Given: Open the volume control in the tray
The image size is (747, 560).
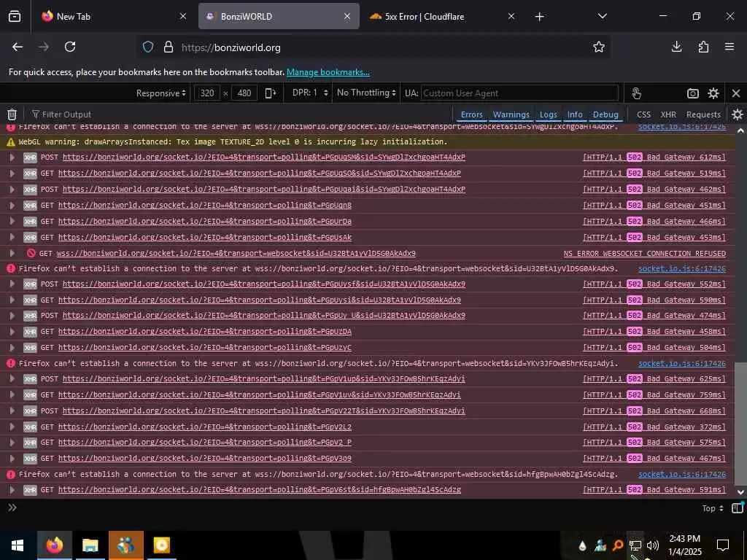Looking at the screenshot, I should click(653, 545).
